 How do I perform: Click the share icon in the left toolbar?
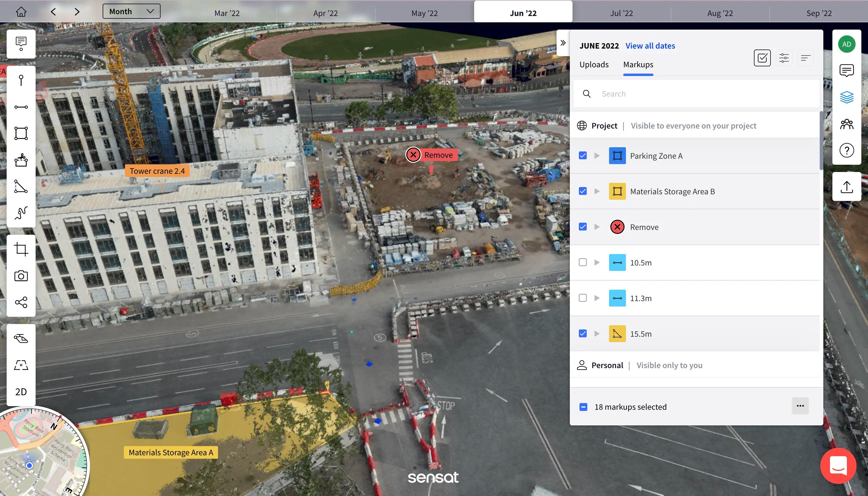pos(21,302)
